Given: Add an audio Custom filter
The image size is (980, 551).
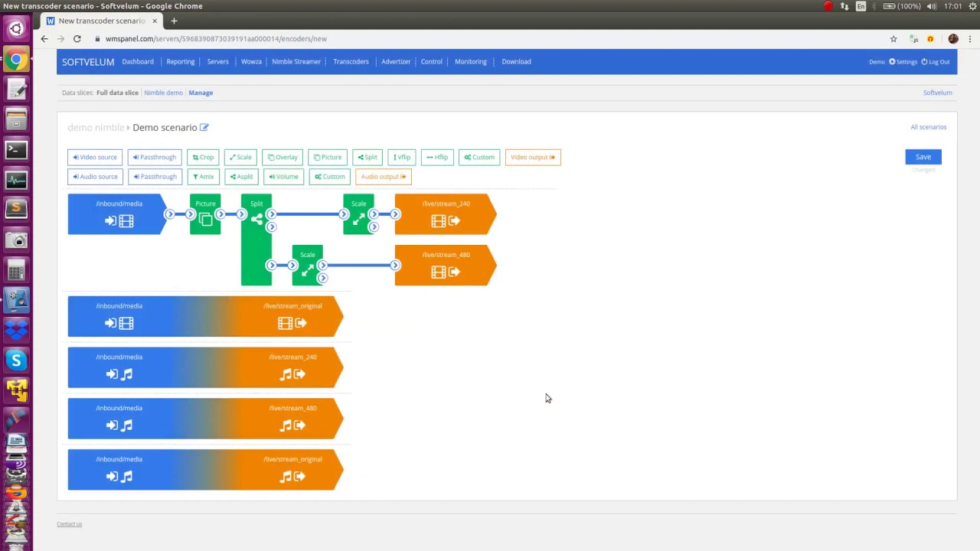Looking at the screenshot, I should coord(329,176).
